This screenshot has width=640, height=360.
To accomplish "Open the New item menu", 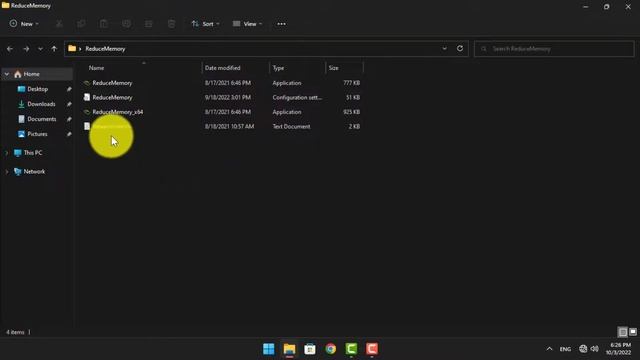I will point(24,24).
